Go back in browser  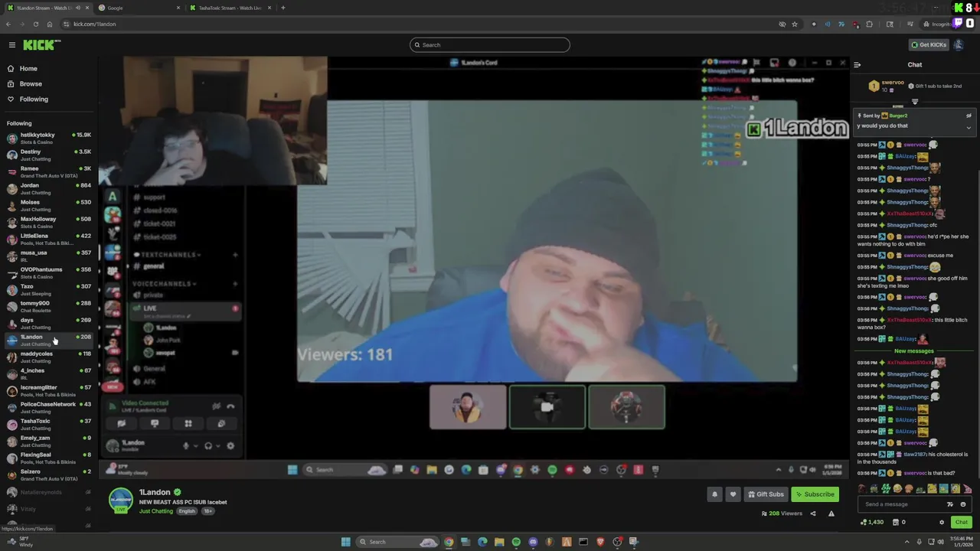(8, 24)
